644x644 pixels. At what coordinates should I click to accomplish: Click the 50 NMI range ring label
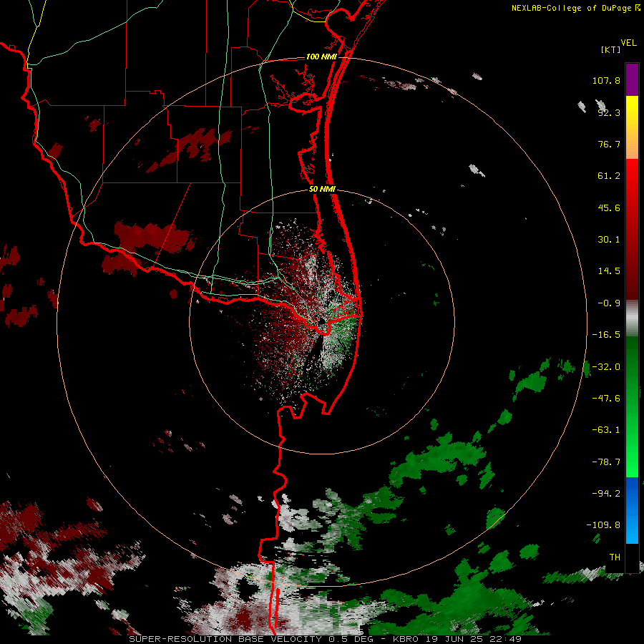point(323,190)
